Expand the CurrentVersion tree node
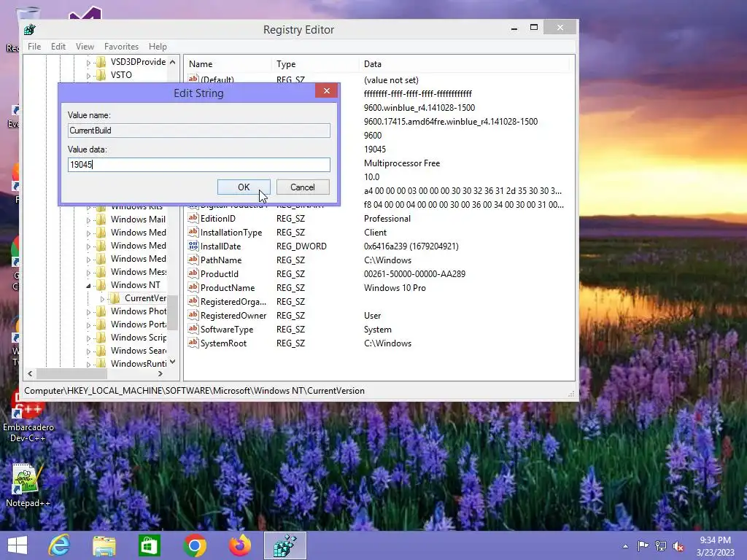This screenshot has height=560, width=747. click(x=102, y=299)
